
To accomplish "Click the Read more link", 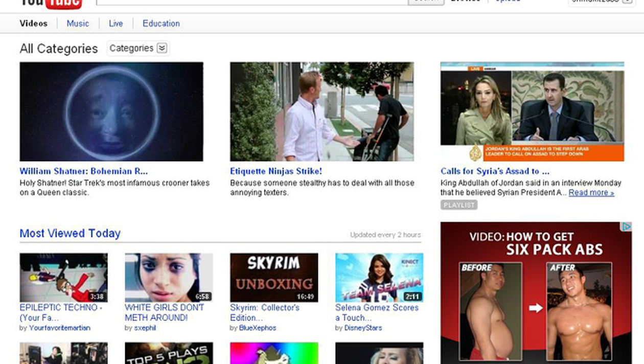I will (x=591, y=193).
